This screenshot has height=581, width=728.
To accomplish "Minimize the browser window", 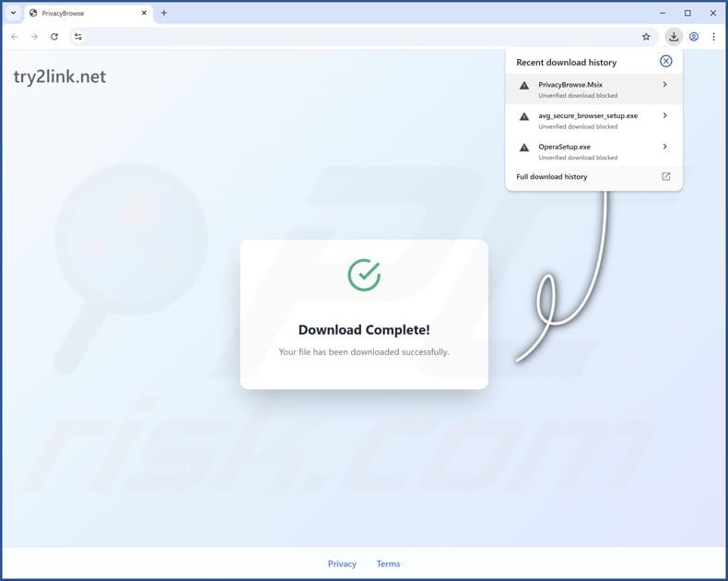I will coord(663,13).
